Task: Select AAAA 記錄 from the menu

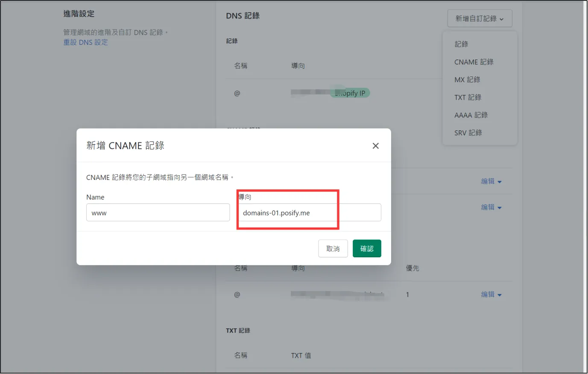Action: pyautogui.click(x=471, y=115)
